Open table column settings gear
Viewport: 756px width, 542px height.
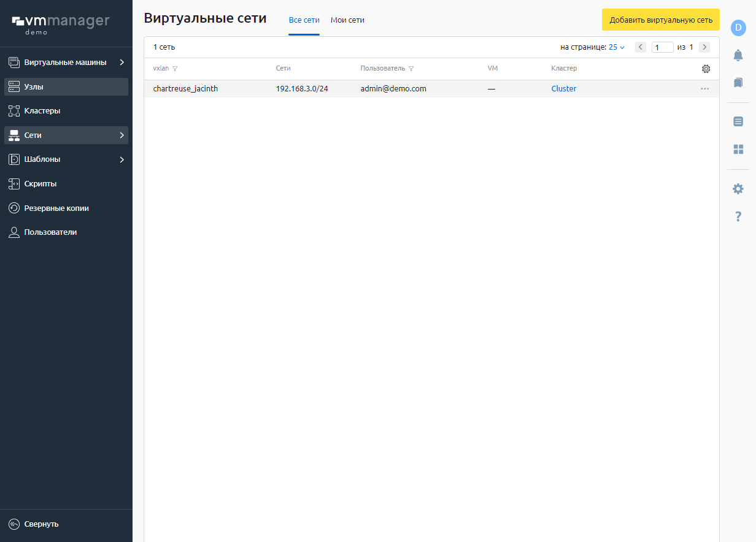706,69
